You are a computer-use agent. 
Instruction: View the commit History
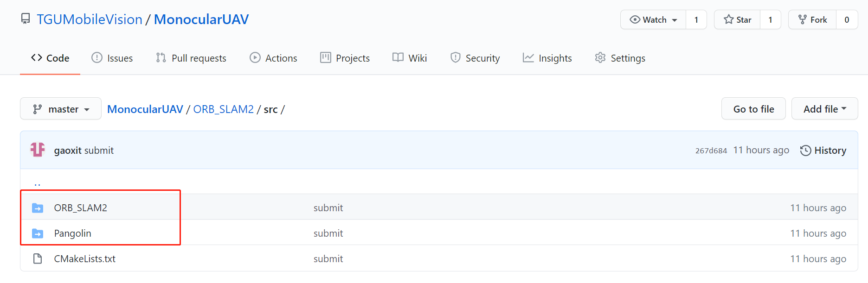pyautogui.click(x=823, y=151)
